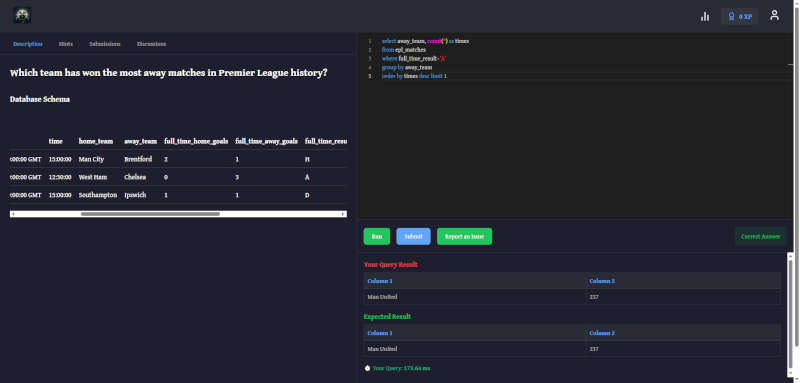The image size is (800, 383).
Task: Click the Report an issue button
Action: [x=464, y=237]
